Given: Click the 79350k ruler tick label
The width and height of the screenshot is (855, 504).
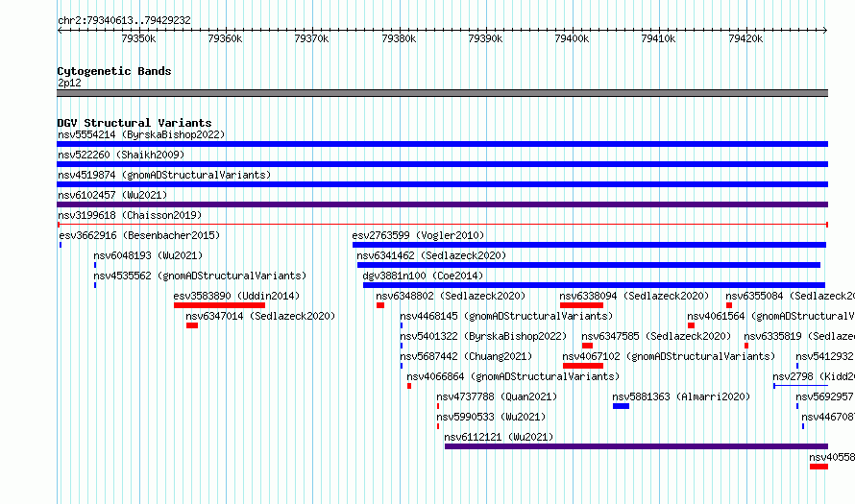Looking at the screenshot, I should [x=138, y=38].
